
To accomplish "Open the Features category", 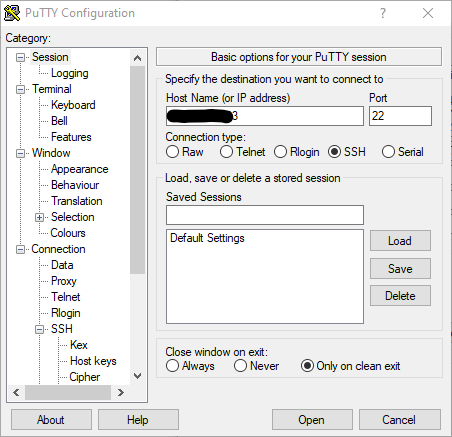I will click(x=71, y=137).
